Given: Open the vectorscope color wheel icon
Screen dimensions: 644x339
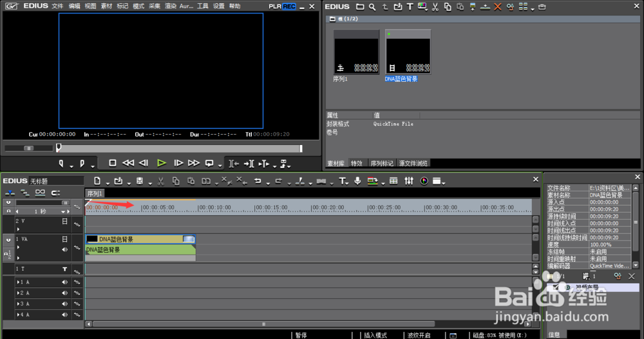Looking at the screenshot, I should tap(424, 181).
